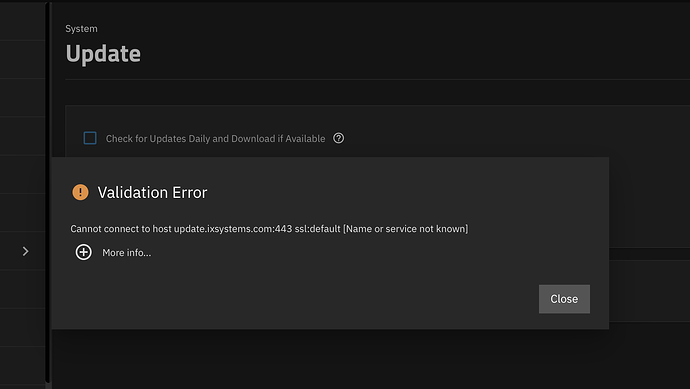Image resolution: width=690 pixels, height=389 pixels.
Task: Click the sidebar vertical scrollbar
Action: [48, 193]
